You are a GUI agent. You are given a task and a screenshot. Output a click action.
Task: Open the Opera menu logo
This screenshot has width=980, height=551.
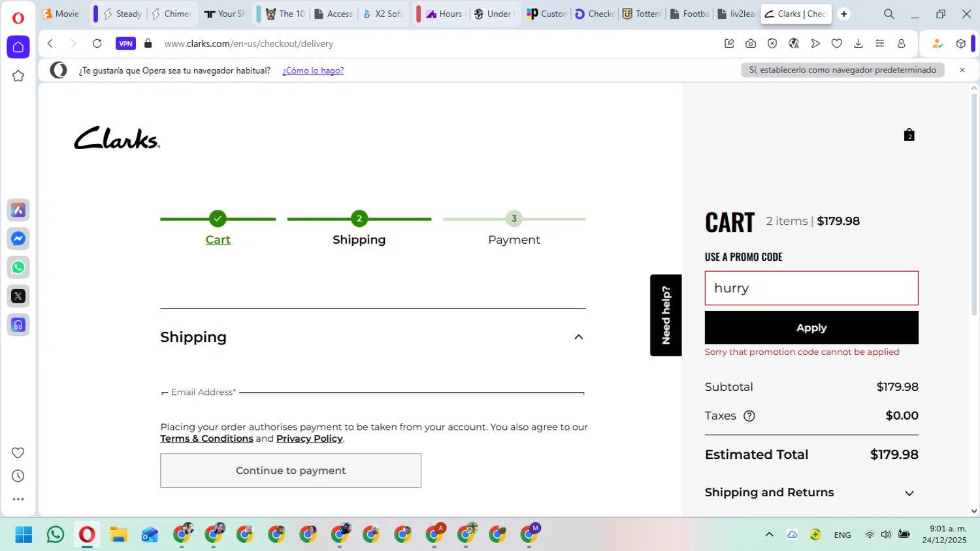click(x=18, y=18)
